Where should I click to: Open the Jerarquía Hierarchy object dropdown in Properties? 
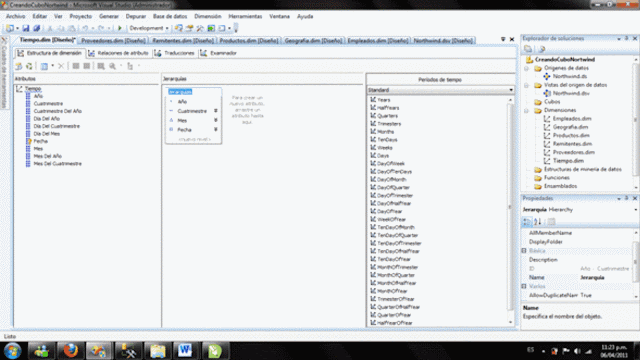(635, 209)
